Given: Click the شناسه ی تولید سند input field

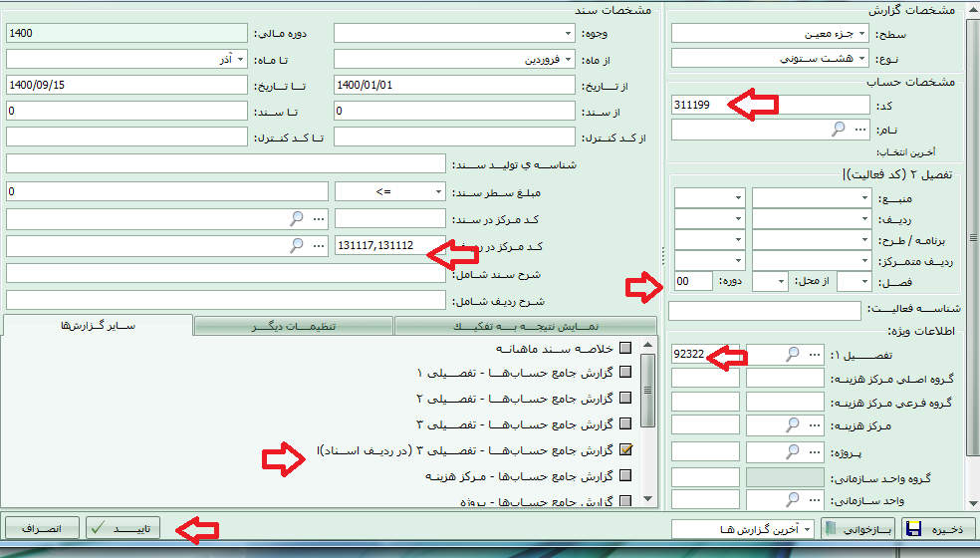Looking at the screenshot, I should pyautogui.click(x=226, y=163).
